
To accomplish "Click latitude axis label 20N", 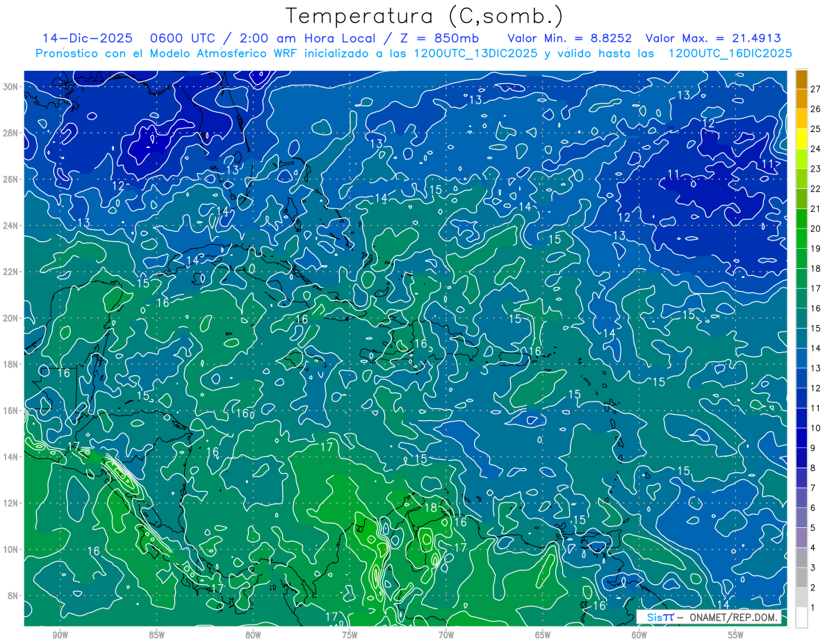I will [11, 318].
